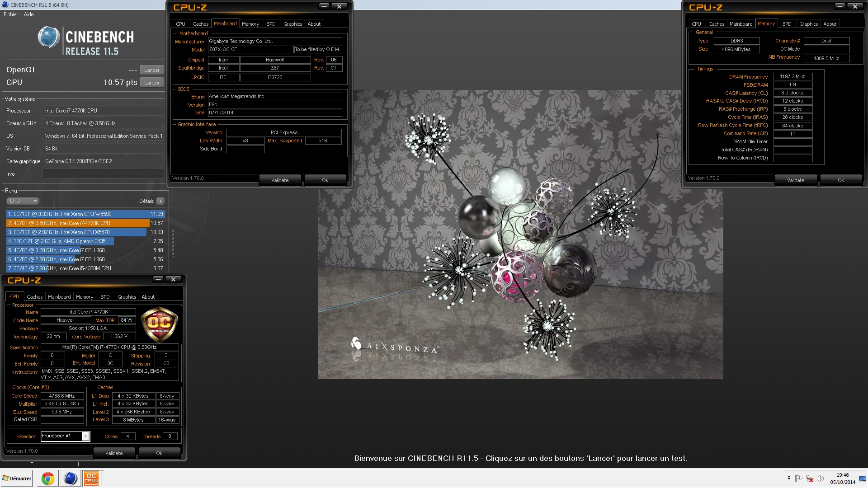Screen dimensions: 868x488
Task: Select ranking row 1 Intel Xeon W5590
Action: pos(85,214)
